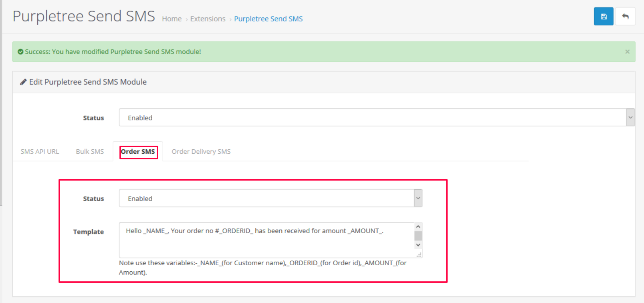Viewport: 644px width, 303px height.
Task: Open the Order SMS Status dropdown
Action: tap(271, 198)
